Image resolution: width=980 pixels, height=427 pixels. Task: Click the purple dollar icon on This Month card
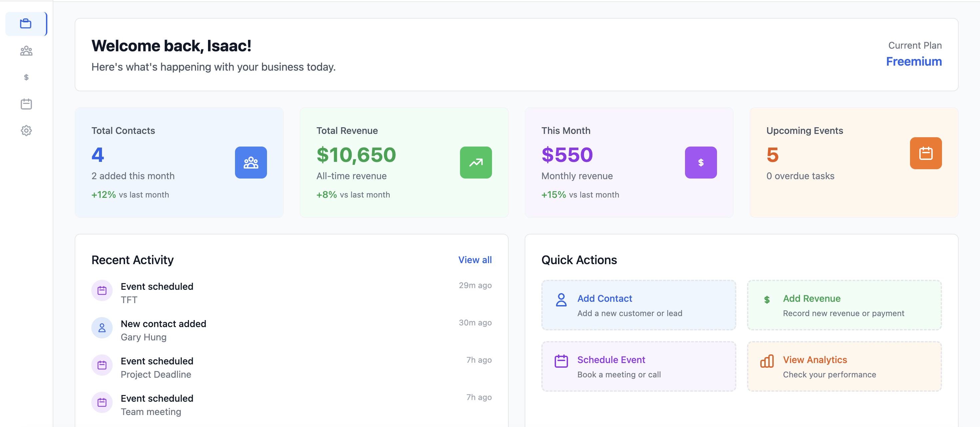coord(700,163)
